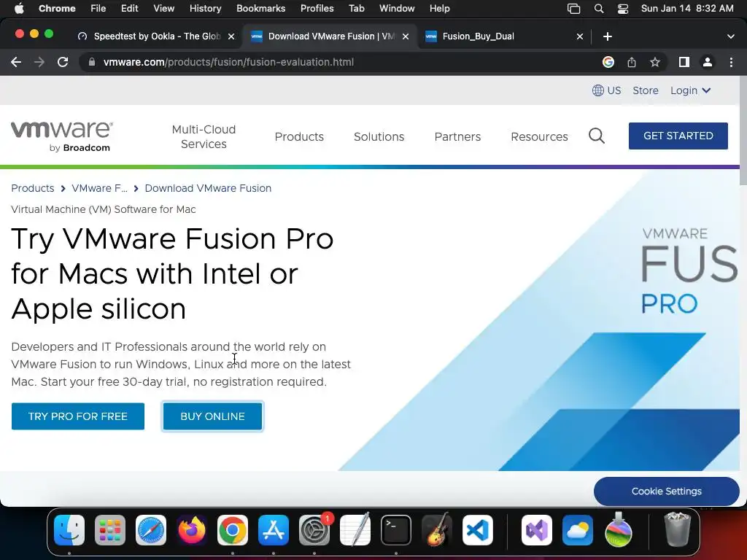Open Terminal from the Dock
Screen dimensions: 747x560
tap(396, 530)
